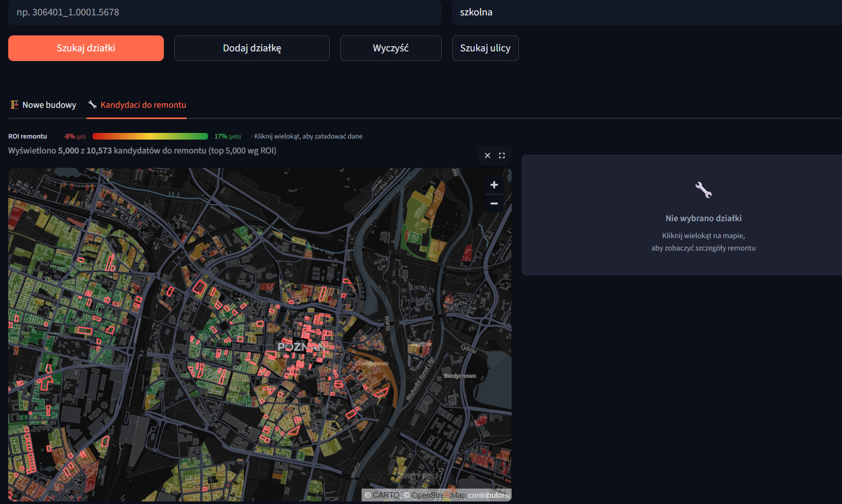Switch to the Nowe budowy tab
This screenshot has width=842, height=504.
coord(43,105)
